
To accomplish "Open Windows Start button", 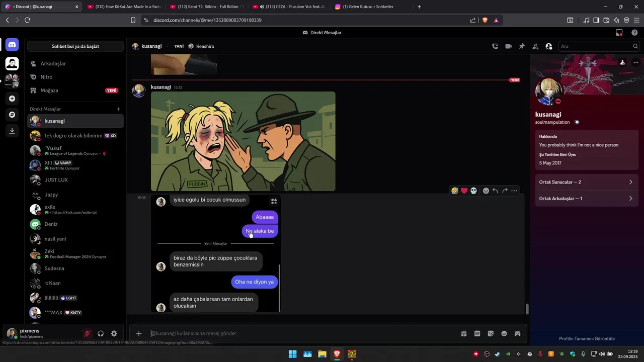I will (x=292, y=354).
